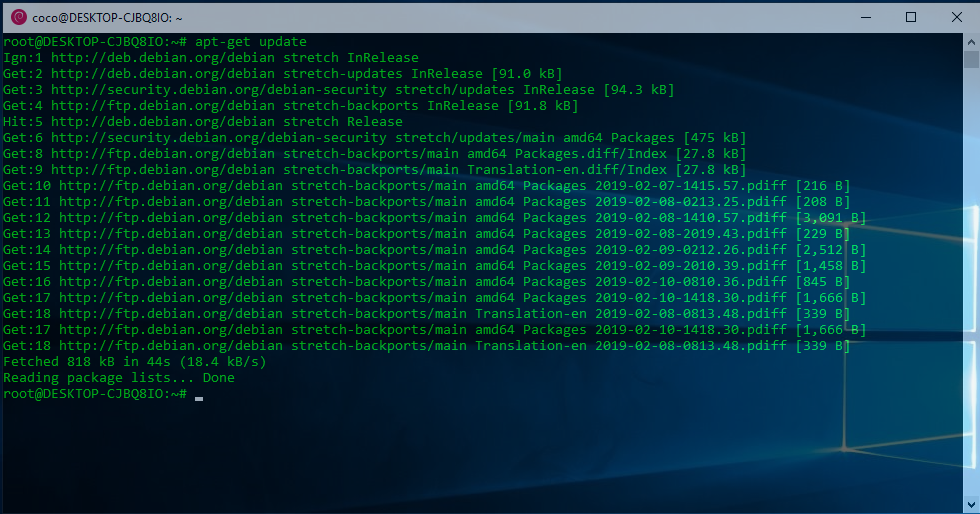Click the Get:16 line ending [845 B]
The image size is (980, 514).
[426, 282]
